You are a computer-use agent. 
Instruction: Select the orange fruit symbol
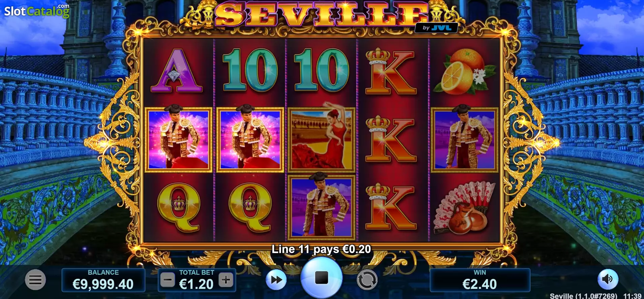(464, 71)
